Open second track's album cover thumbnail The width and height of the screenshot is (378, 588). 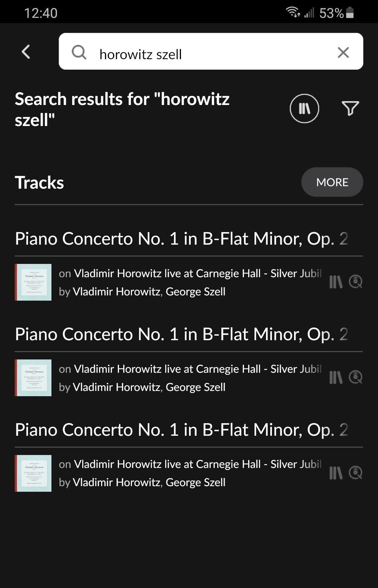tap(33, 378)
